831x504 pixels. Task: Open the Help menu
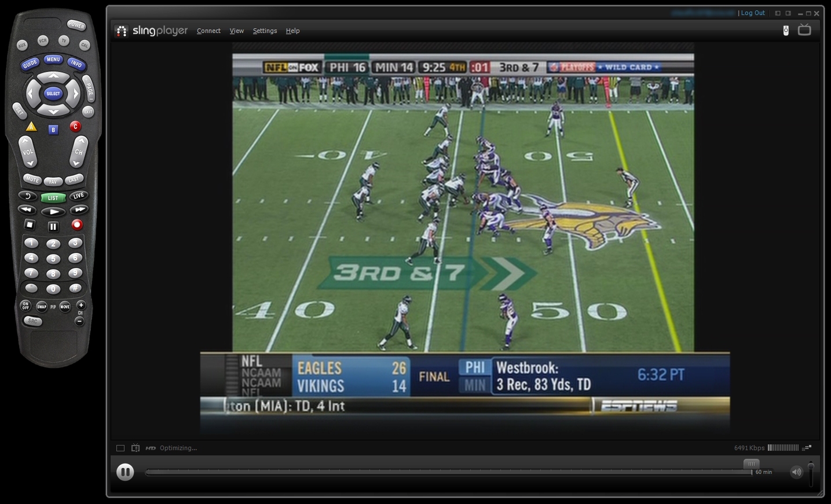292,31
